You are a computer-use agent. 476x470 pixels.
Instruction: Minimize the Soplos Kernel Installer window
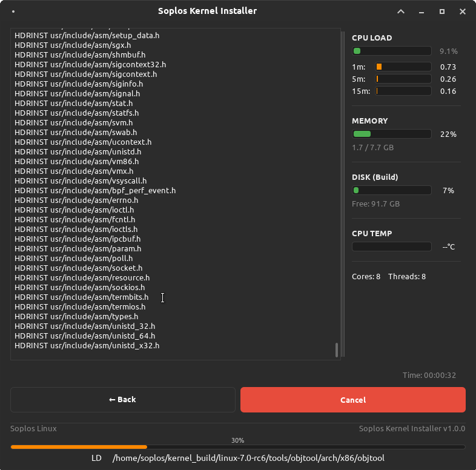[x=421, y=12]
